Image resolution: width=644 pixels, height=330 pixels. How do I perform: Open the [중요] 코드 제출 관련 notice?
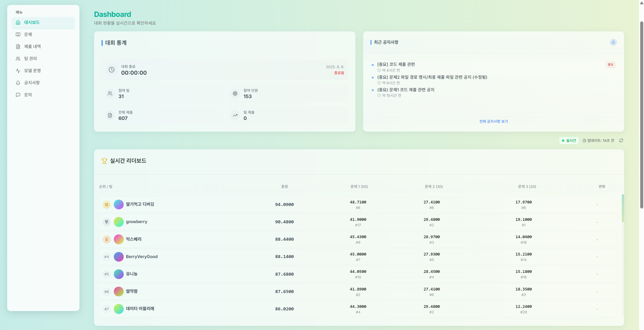click(x=396, y=64)
